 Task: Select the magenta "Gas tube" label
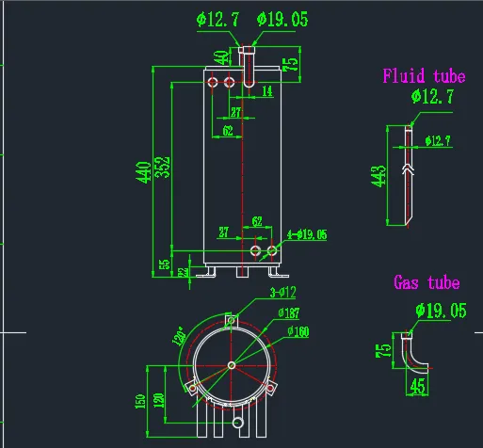[427, 282]
